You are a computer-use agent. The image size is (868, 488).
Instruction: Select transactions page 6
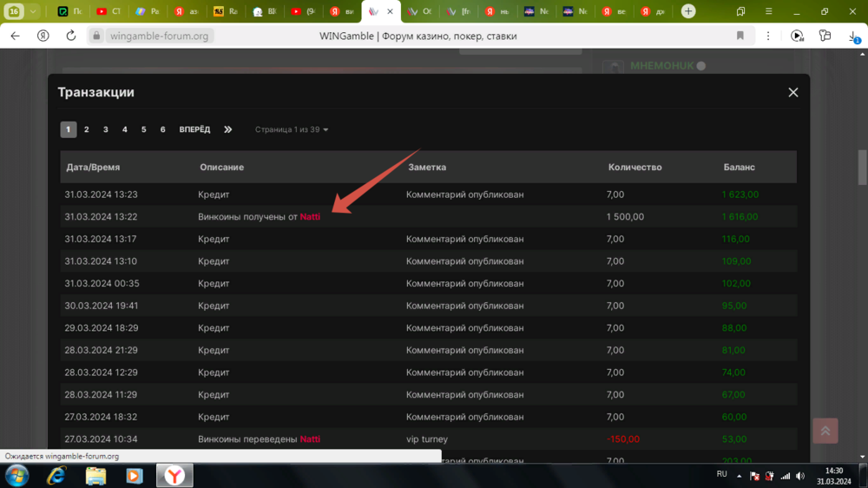pyautogui.click(x=163, y=129)
